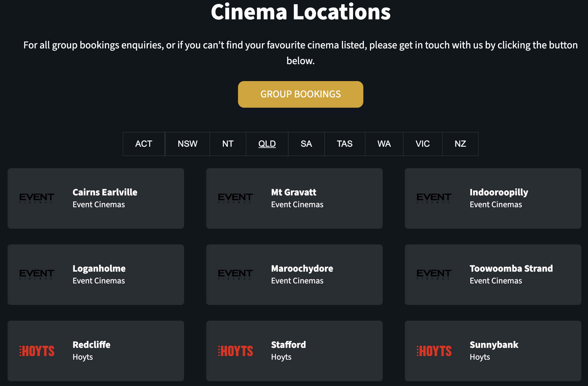Select the Maroochydore cinema name
This screenshot has width=588, height=386.
[302, 268]
